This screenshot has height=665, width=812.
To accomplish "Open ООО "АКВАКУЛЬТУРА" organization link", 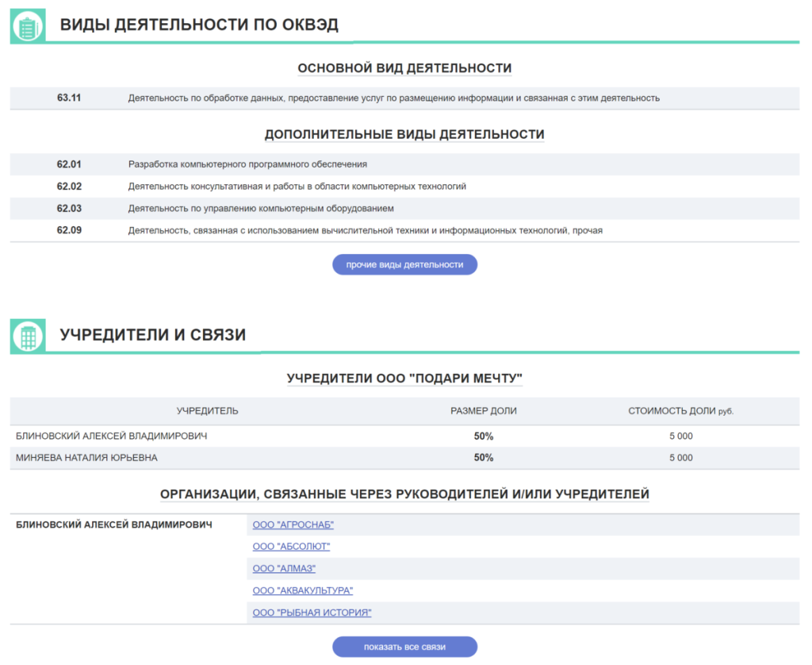I will 302,590.
